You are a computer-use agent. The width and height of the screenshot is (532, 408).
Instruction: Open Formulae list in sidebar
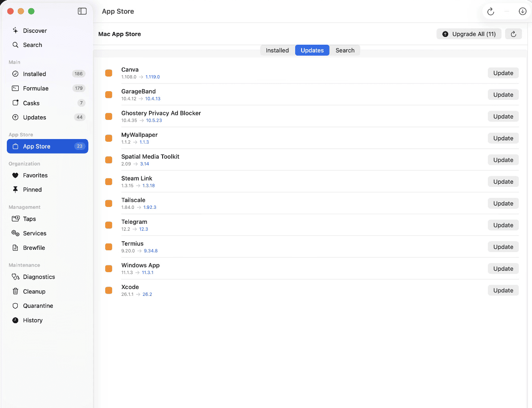pos(47,88)
